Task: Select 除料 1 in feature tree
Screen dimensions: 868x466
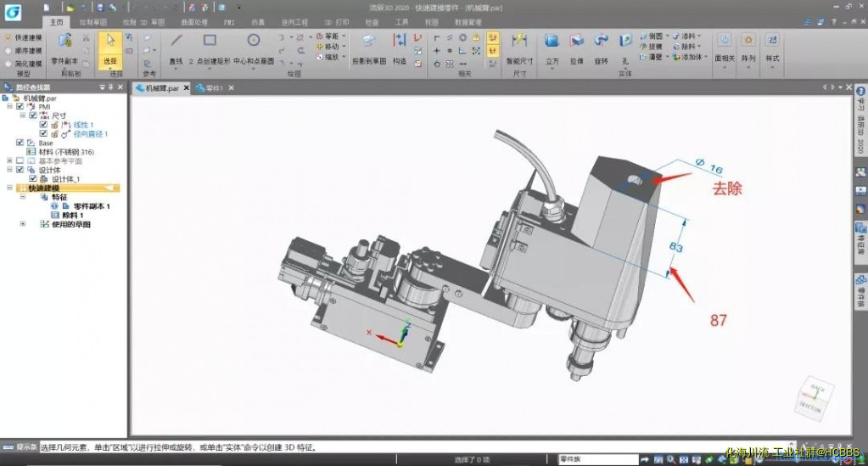Action: (72, 215)
